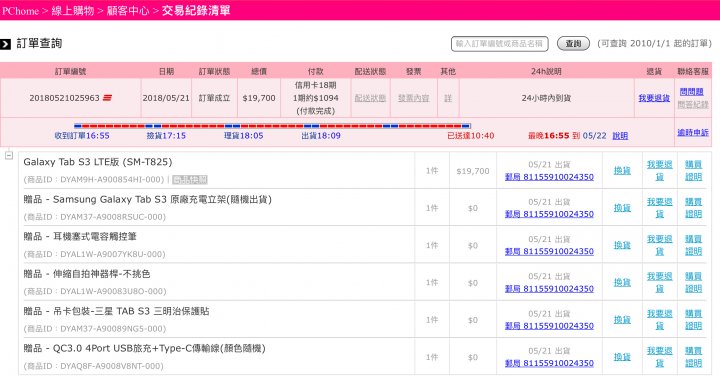Open tracking link for QC3.0 4Port USB旅充
720x377 pixels.
[549, 363]
